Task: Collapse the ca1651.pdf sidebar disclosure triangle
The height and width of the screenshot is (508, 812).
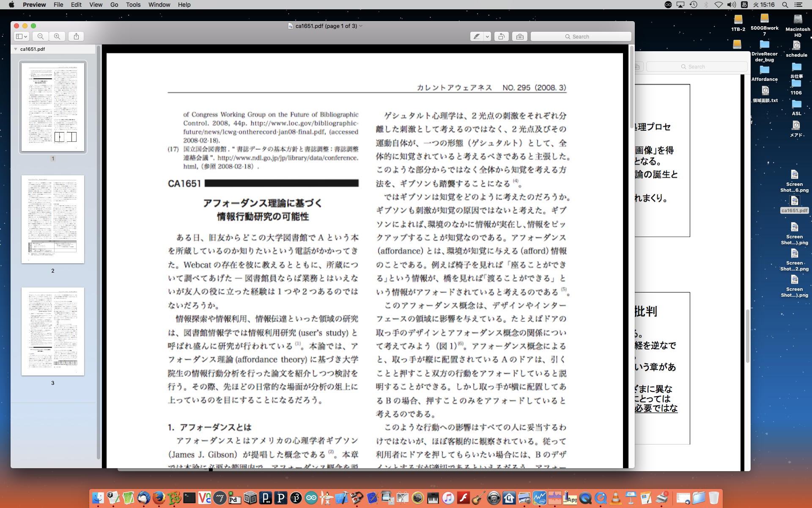Action: pos(16,49)
